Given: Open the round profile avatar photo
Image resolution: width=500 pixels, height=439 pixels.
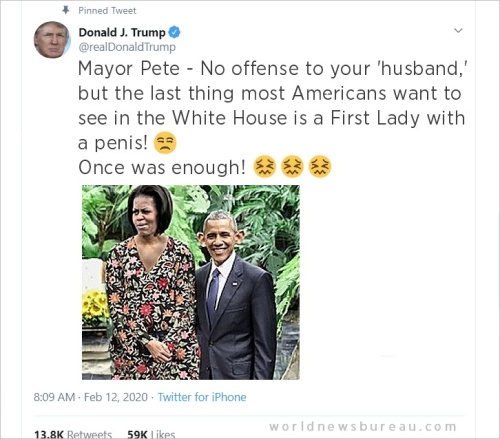Looking at the screenshot, I should point(52,40).
